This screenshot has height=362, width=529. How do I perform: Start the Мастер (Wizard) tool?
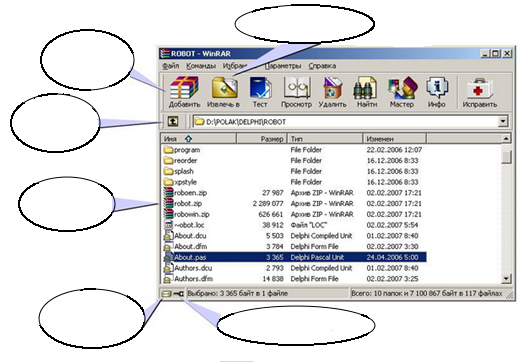tap(402, 92)
